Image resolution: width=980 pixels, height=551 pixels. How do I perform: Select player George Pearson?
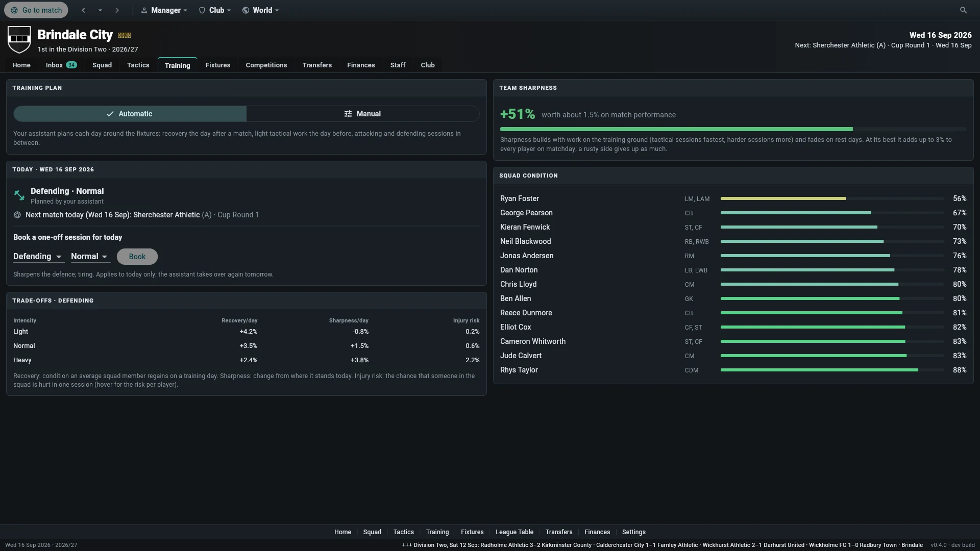[526, 213]
